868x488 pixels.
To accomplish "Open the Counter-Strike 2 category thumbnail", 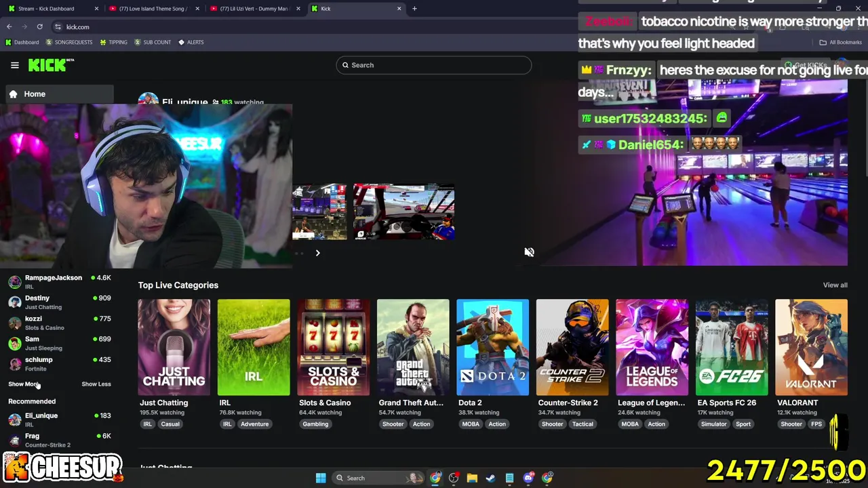I will pos(572,347).
